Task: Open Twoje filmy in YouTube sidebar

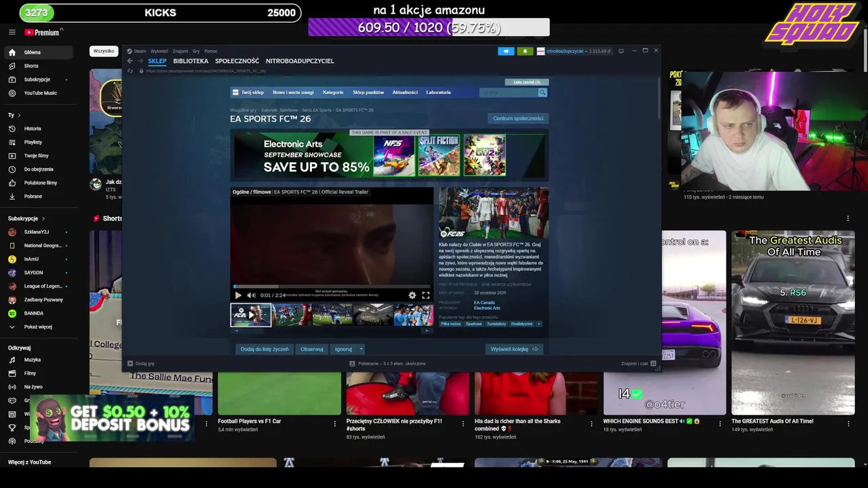Action: click(x=39, y=156)
